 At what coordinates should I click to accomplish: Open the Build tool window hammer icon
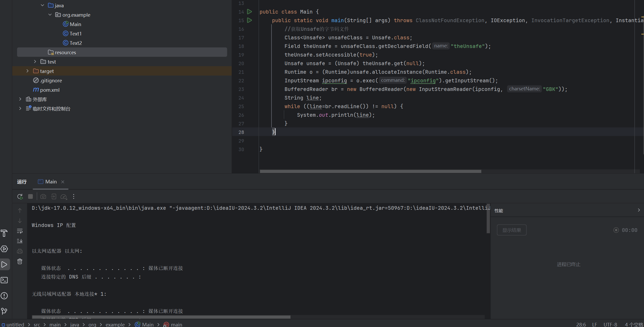tap(4, 233)
